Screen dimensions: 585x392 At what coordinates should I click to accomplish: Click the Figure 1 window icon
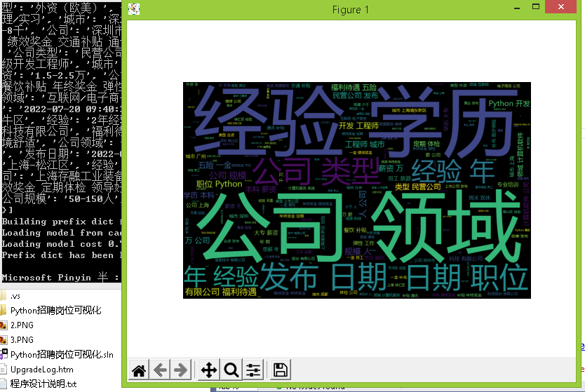[134, 9]
